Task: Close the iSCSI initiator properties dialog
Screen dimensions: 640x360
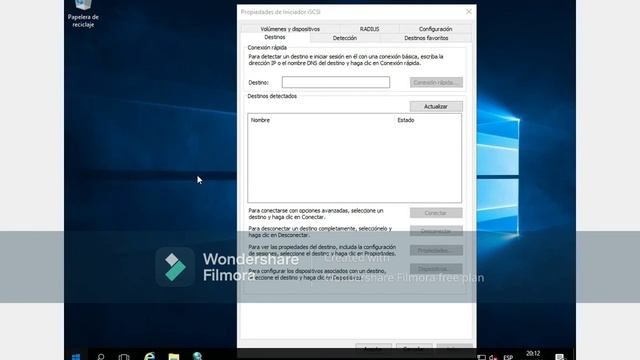Action: click(469, 12)
